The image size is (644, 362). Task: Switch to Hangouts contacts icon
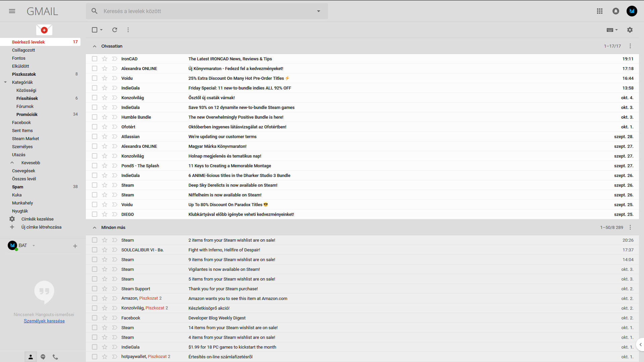tap(31, 357)
